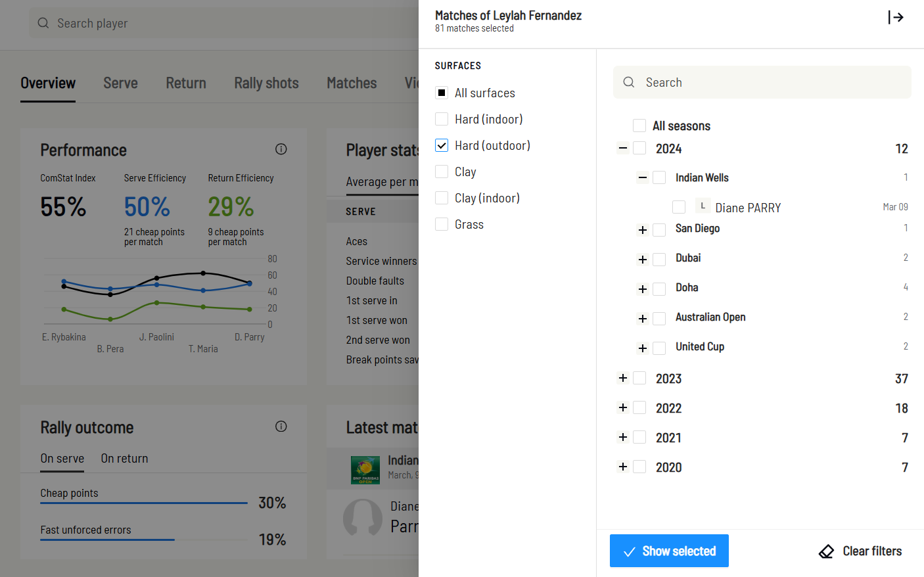Check the Grass surface checkbox
The height and width of the screenshot is (577, 924).
pos(442,224)
